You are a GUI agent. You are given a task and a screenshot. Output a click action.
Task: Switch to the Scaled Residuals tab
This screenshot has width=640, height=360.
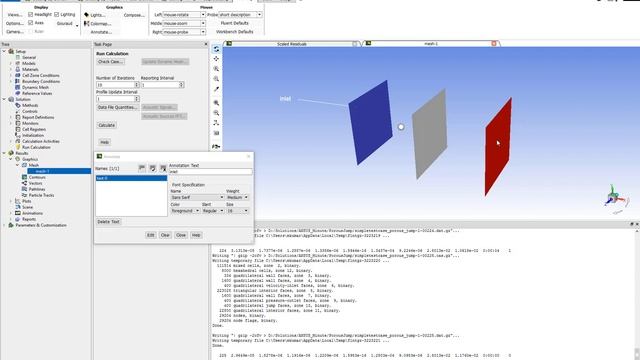(291, 44)
